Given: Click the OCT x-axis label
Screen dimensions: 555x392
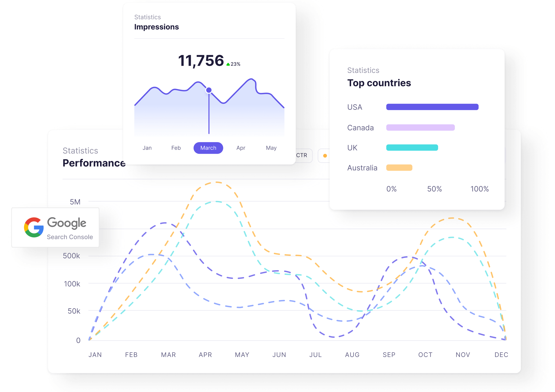Looking at the screenshot, I should pos(425,355).
